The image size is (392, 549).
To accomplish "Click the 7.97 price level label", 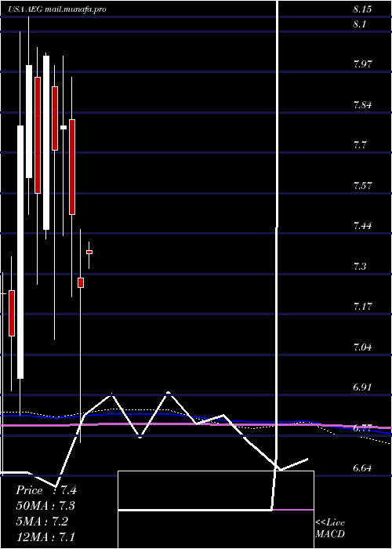I will click(362, 64).
